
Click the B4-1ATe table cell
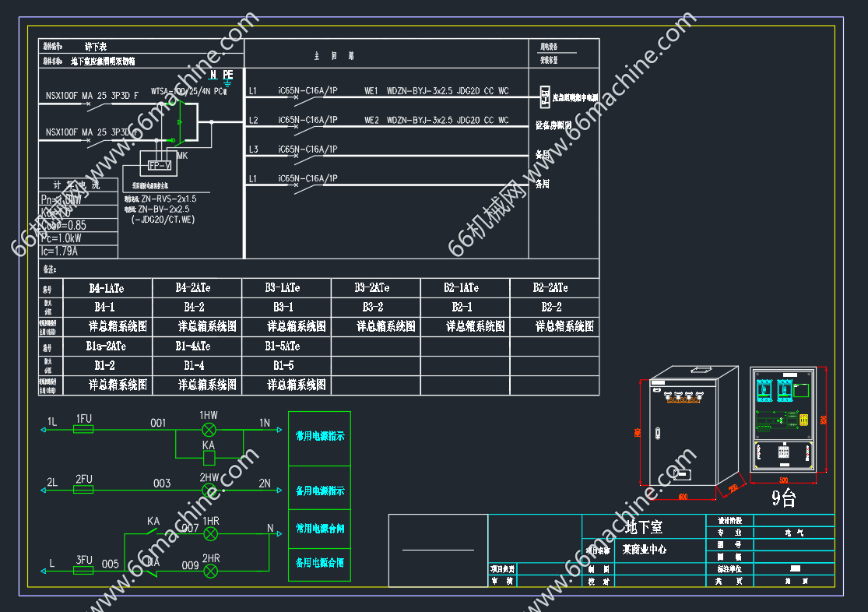(x=107, y=288)
